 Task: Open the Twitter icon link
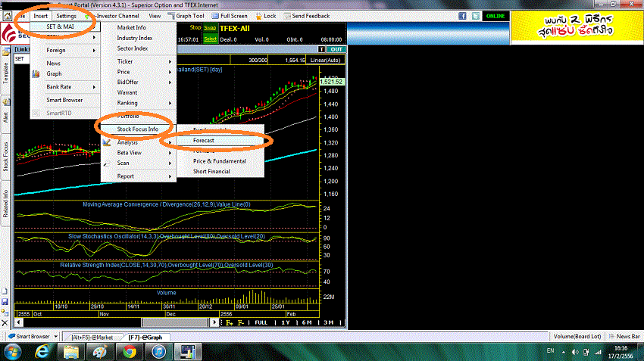coord(476,16)
